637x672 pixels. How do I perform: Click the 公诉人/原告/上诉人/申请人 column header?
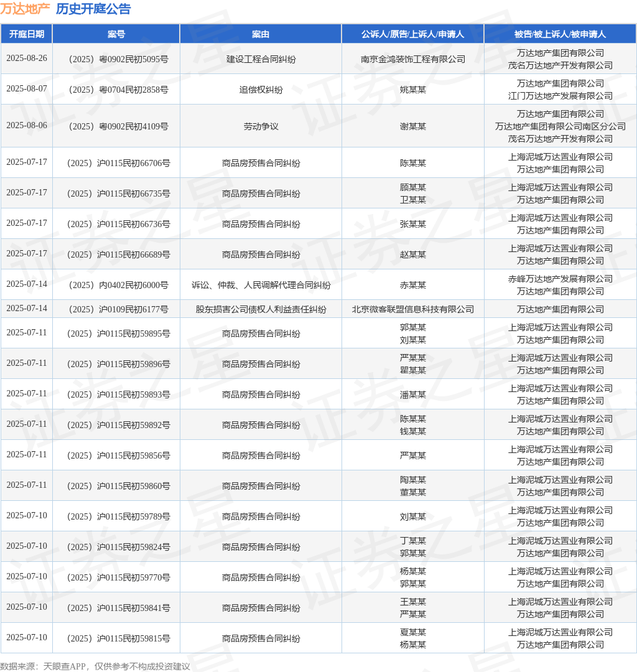412,34
